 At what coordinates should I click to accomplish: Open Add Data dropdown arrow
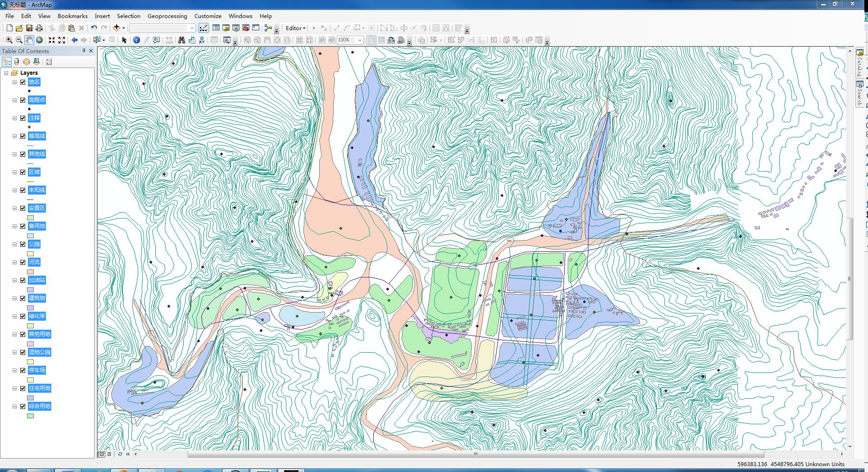point(123,28)
